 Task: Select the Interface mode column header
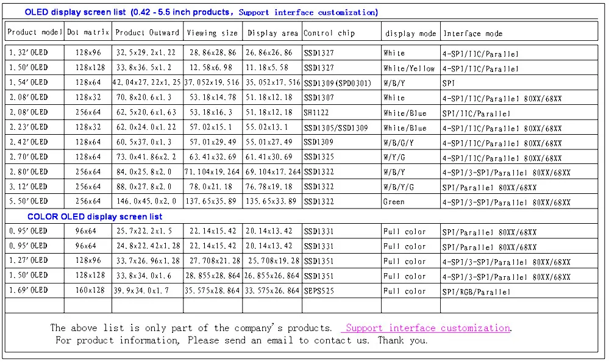[473, 34]
